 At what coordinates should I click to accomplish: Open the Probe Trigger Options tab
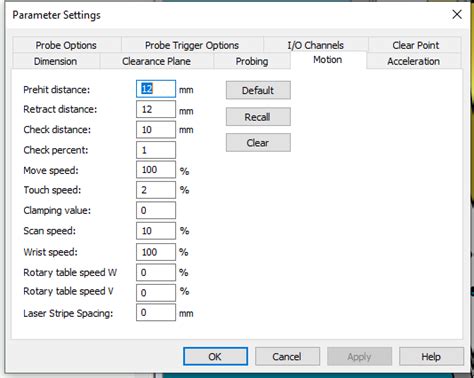[x=192, y=45]
